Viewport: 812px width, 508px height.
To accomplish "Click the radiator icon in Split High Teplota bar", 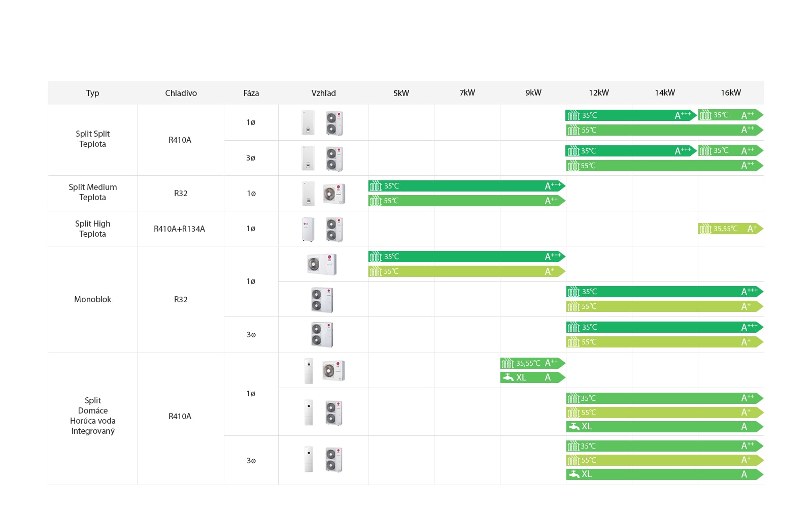I will click(x=705, y=229).
